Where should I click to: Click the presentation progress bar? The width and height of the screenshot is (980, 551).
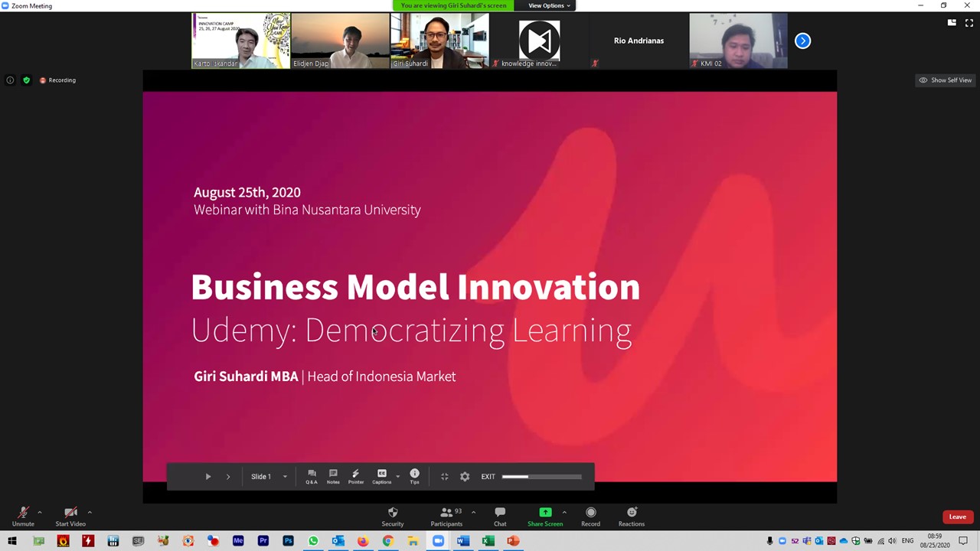click(x=542, y=476)
